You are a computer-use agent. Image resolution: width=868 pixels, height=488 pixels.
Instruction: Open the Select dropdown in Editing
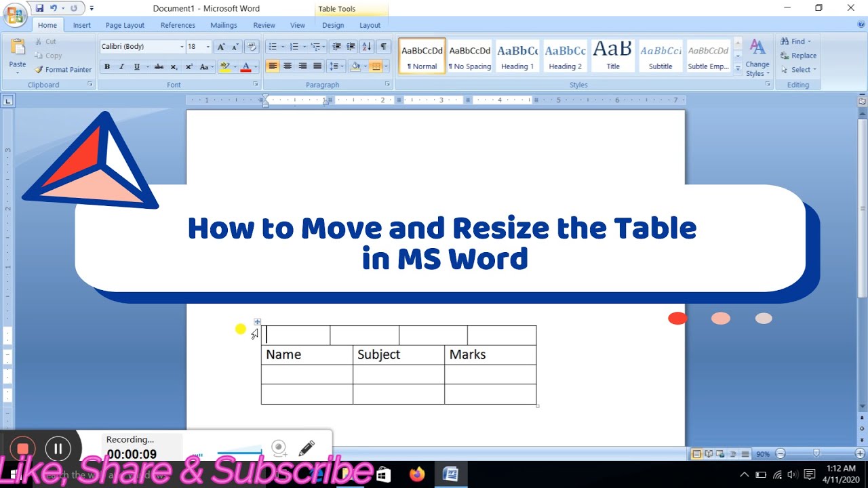pos(799,69)
